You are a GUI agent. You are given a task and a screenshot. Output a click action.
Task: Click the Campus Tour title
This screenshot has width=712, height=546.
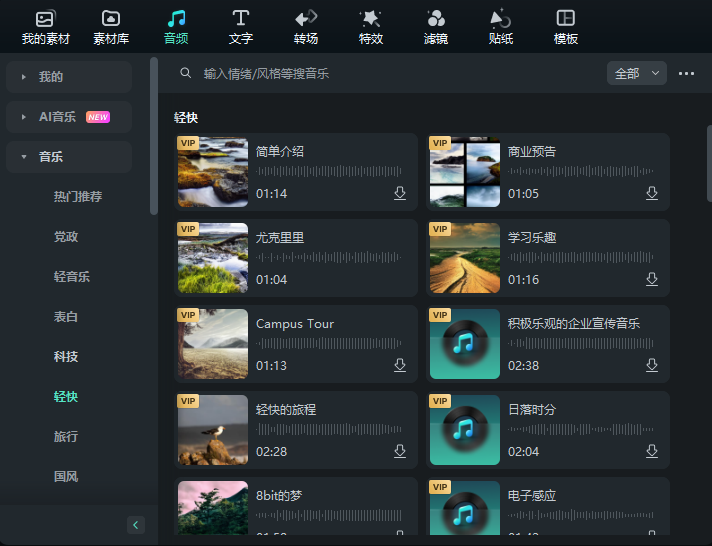click(x=295, y=323)
